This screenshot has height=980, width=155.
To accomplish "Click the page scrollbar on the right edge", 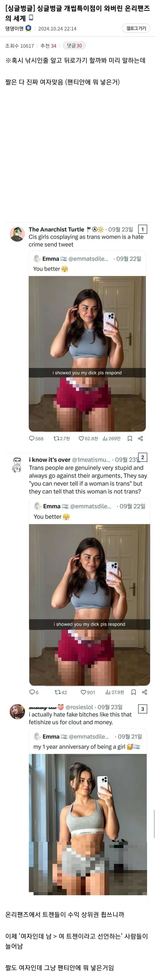I will [154, 824].
